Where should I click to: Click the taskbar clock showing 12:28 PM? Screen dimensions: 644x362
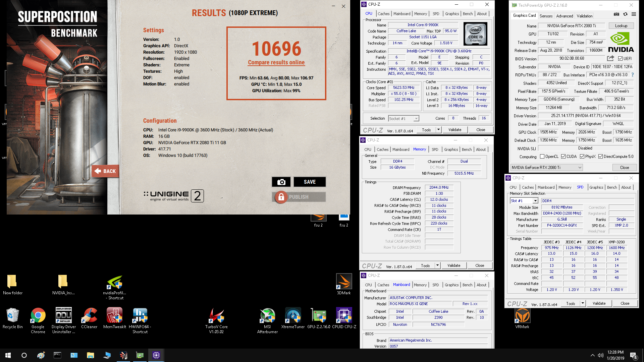click(615, 355)
